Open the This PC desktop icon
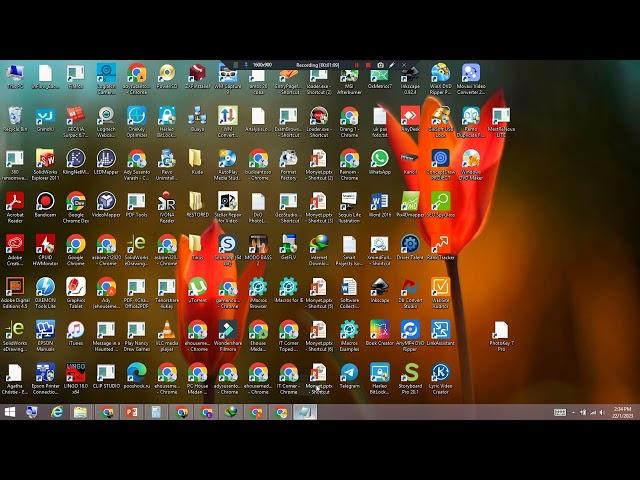Viewport: 640px width, 480px height. coord(15,76)
